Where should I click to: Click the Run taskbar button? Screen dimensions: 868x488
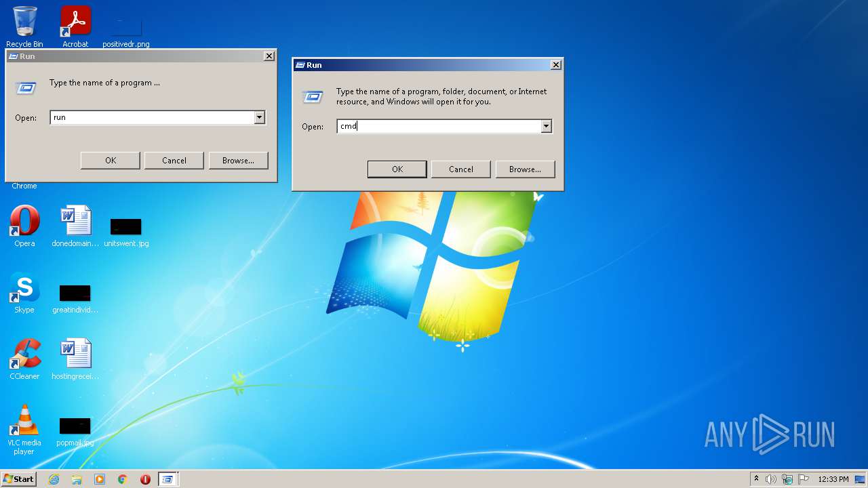point(167,479)
